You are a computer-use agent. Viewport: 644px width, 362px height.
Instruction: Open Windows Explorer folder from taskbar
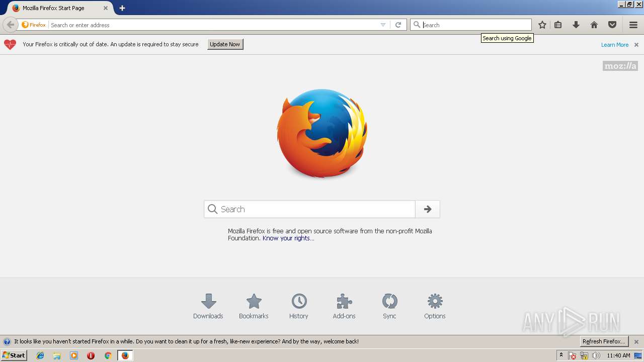[x=57, y=355]
